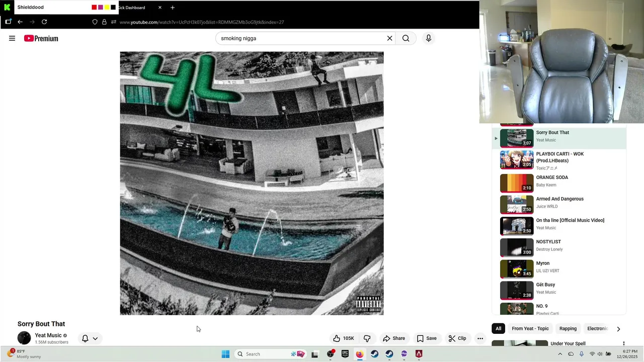Open site permissions icon in address bar
644x362 pixels.
point(114,22)
